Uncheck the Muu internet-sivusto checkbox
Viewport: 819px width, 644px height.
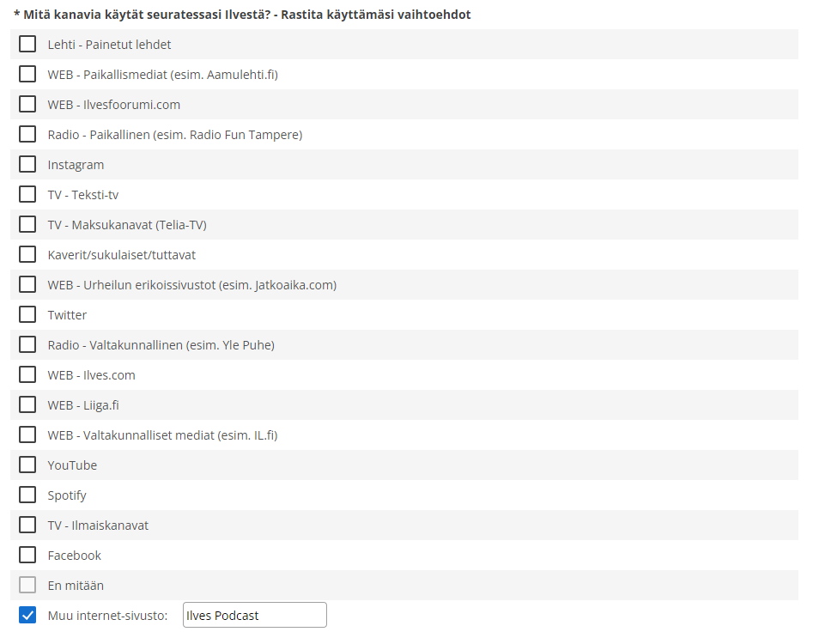click(x=27, y=615)
